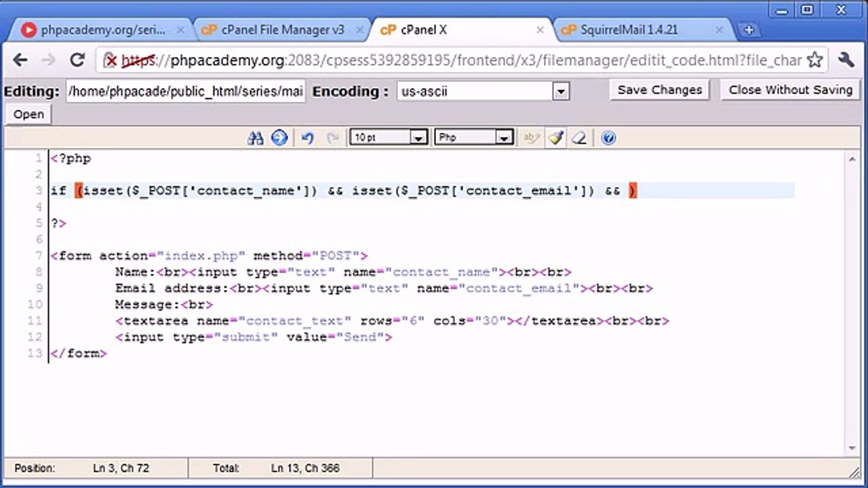This screenshot has width=868, height=488.
Task: Click 'Email address:' text on line 9
Action: click(172, 288)
